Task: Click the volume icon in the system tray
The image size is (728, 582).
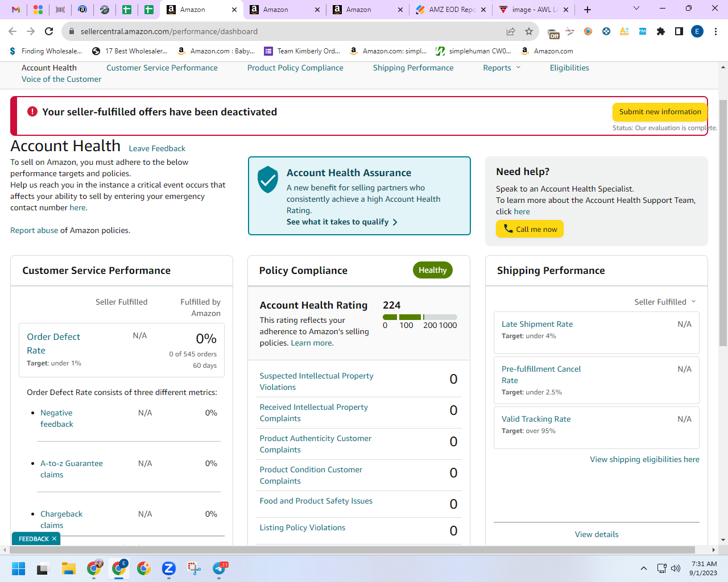Action: [676, 568]
